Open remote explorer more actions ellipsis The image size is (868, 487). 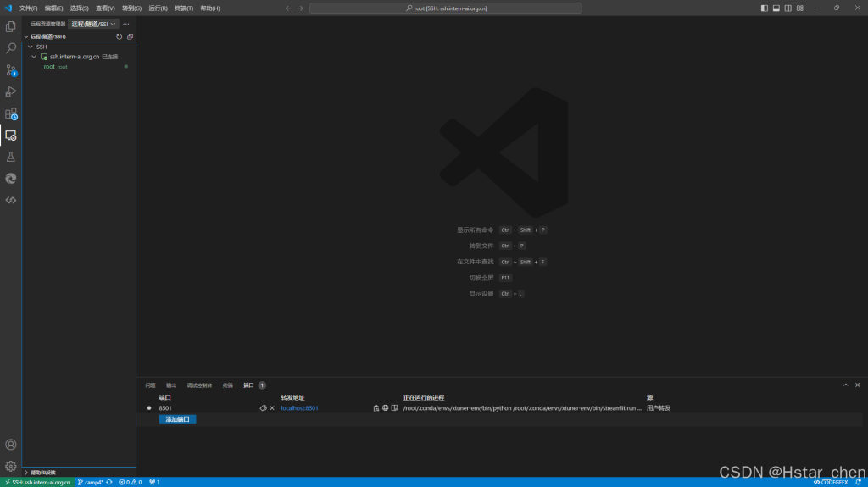click(126, 24)
